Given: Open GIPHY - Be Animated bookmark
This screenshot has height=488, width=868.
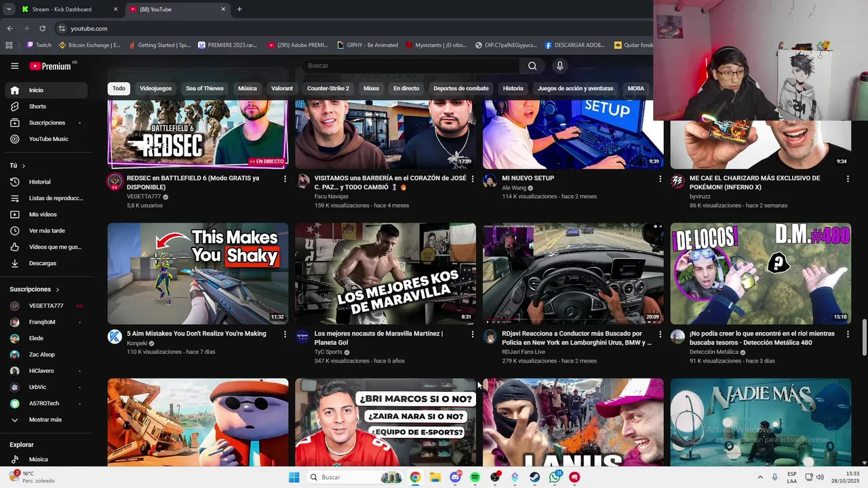Looking at the screenshot, I should 367,45.
